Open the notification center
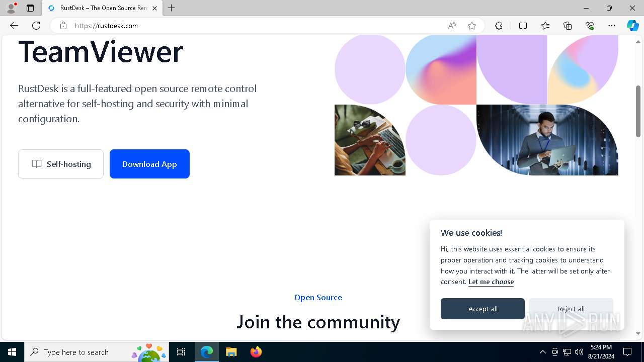The width and height of the screenshot is (644, 362). click(x=627, y=352)
